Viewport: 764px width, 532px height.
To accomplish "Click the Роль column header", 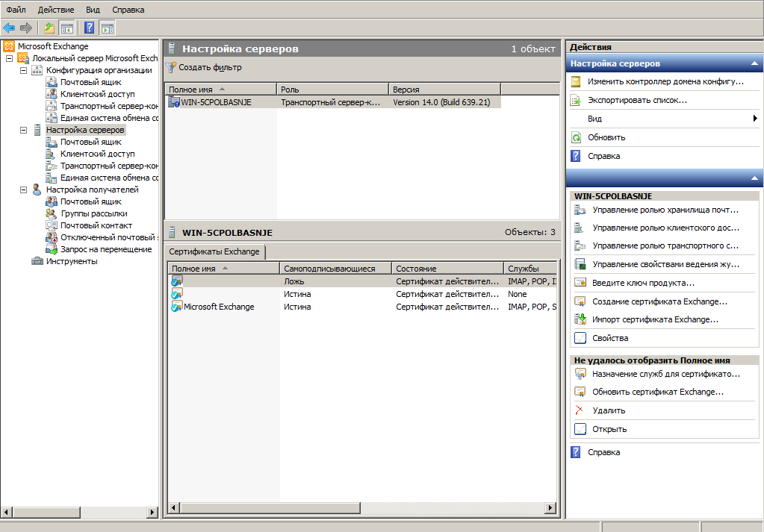I will [333, 89].
